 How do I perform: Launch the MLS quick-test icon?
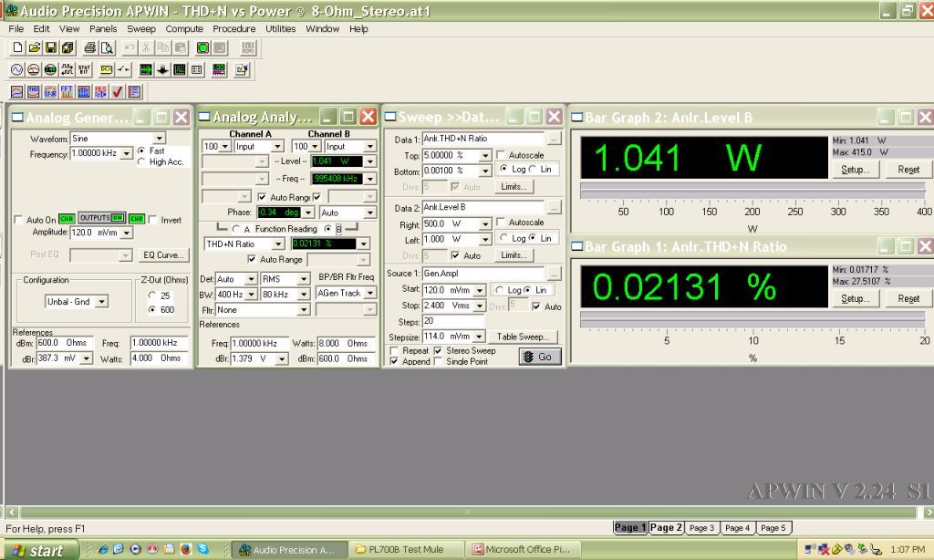100,92
